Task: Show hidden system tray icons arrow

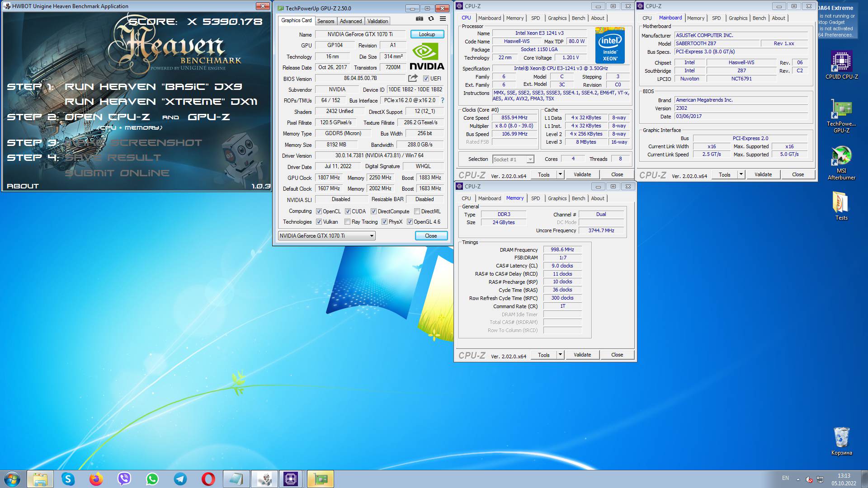Action: tap(798, 479)
